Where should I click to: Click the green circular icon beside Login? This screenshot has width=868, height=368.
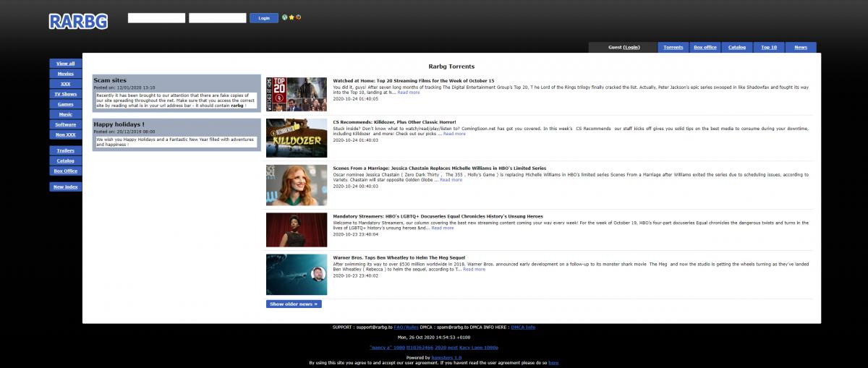(x=285, y=17)
